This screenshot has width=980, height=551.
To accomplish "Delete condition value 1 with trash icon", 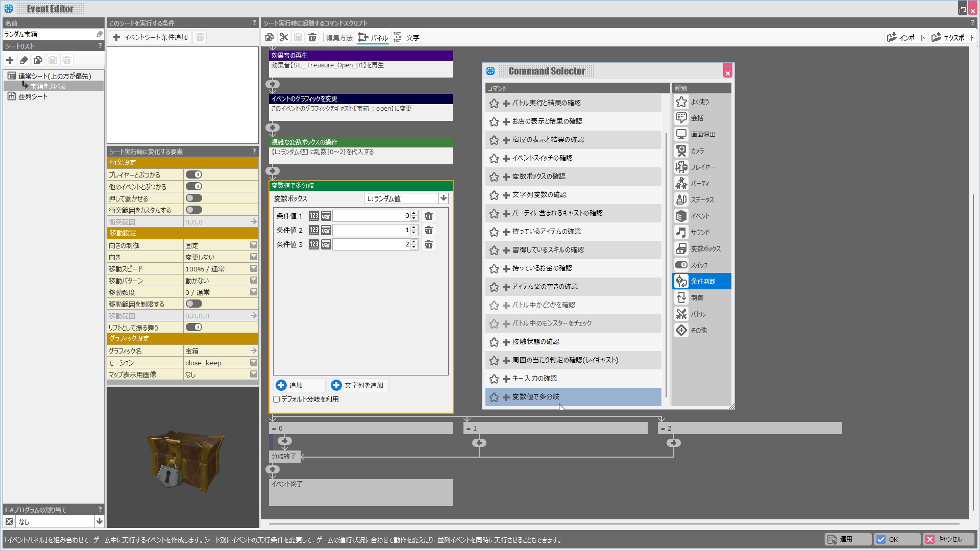I will [429, 216].
